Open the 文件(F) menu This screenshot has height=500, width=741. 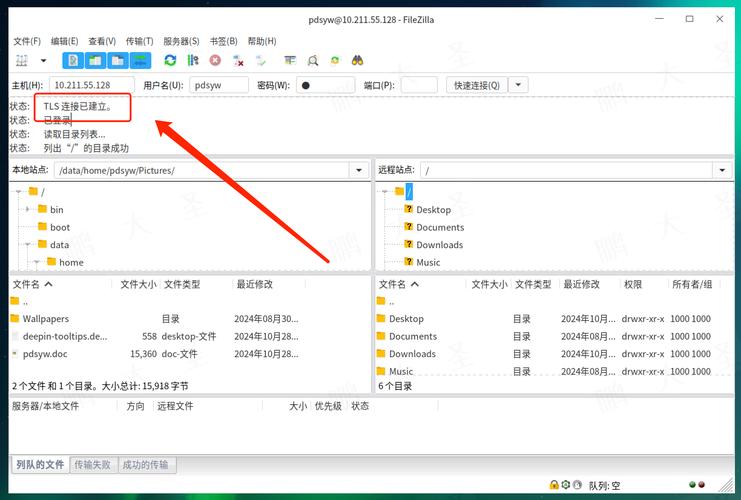tap(27, 41)
